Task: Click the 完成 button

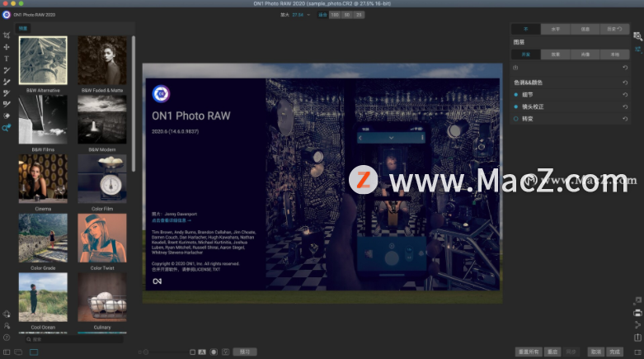Action: tap(615, 352)
